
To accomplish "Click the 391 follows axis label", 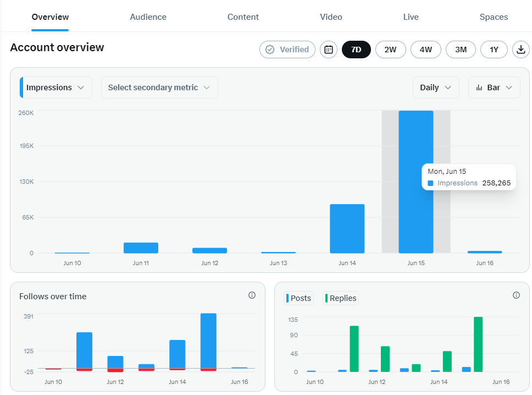I will (x=29, y=316).
